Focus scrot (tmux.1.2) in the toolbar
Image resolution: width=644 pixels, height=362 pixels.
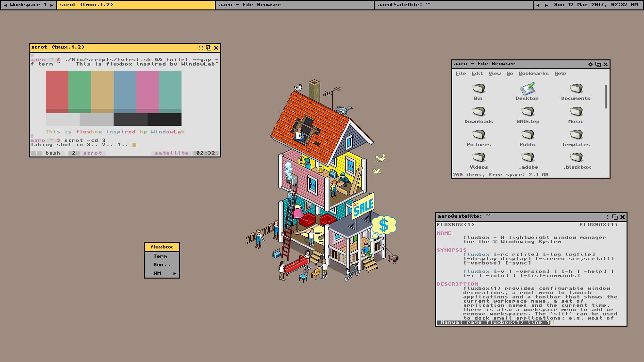(136, 5)
